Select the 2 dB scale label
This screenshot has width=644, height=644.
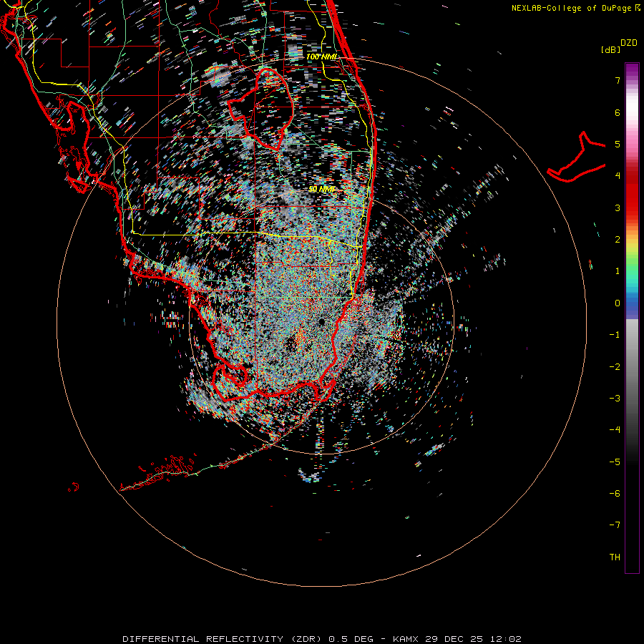tap(618, 240)
